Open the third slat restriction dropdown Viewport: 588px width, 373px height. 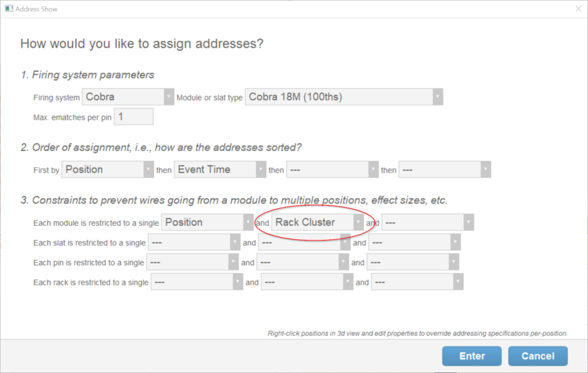coord(415,243)
